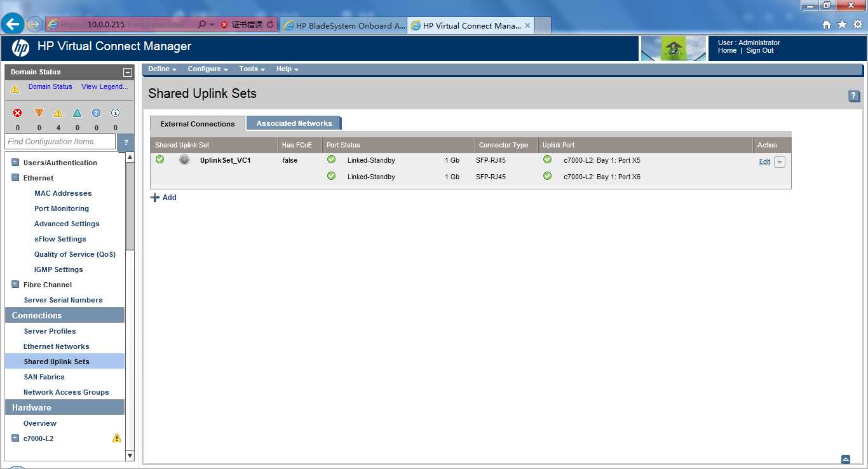Click green check of Port X5 uplink
This screenshot has width=868, height=469.
click(x=548, y=160)
